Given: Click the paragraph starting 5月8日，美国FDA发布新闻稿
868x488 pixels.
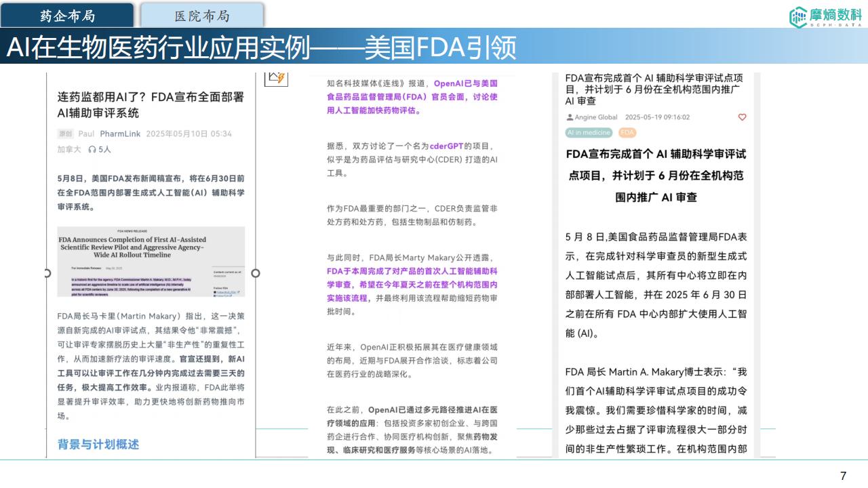Looking at the screenshot, I should coord(151,192).
